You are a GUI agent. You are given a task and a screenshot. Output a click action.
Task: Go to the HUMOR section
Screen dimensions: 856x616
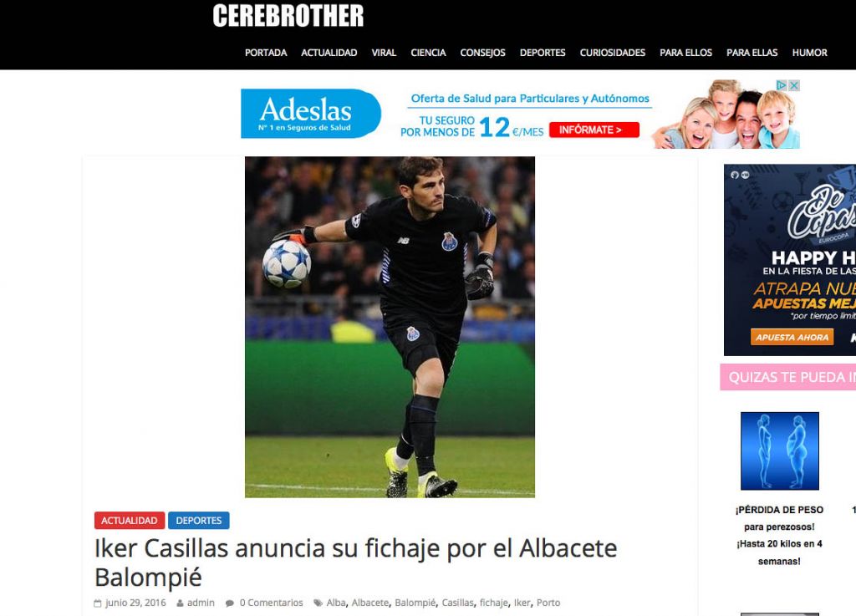(809, 53)
